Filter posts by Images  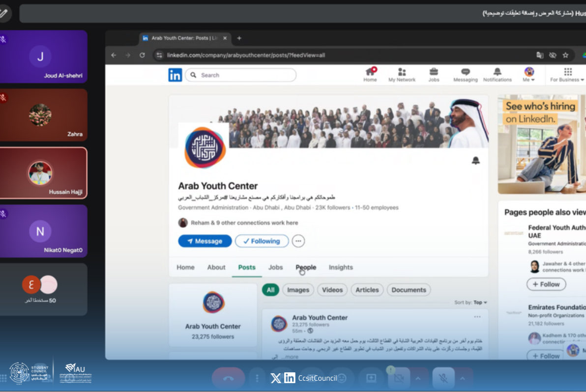298,290
